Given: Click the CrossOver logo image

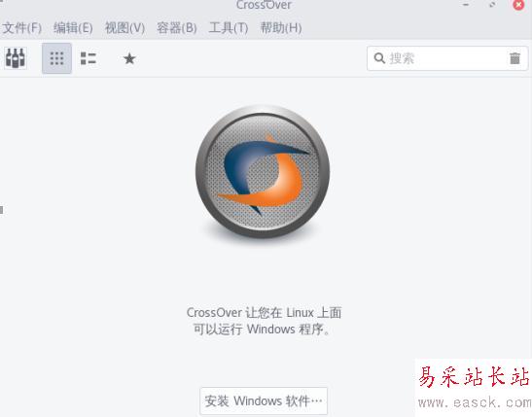Looking at the screenshot, I should pyautogui.click(x=263, y=171).
